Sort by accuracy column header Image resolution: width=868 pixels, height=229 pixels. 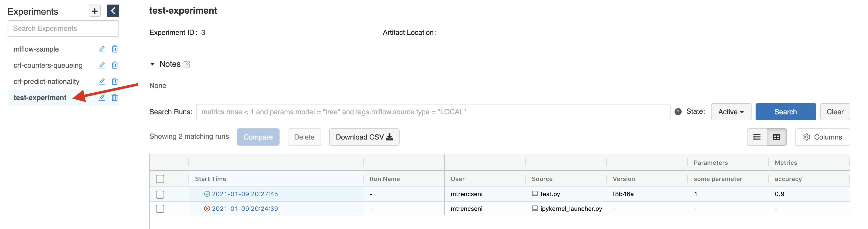point(788,179)
